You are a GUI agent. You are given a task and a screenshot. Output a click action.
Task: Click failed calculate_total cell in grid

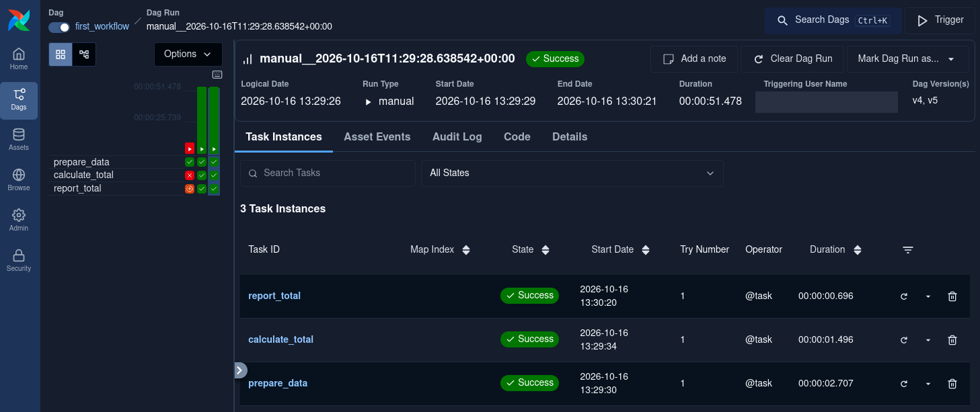[190, 175]
